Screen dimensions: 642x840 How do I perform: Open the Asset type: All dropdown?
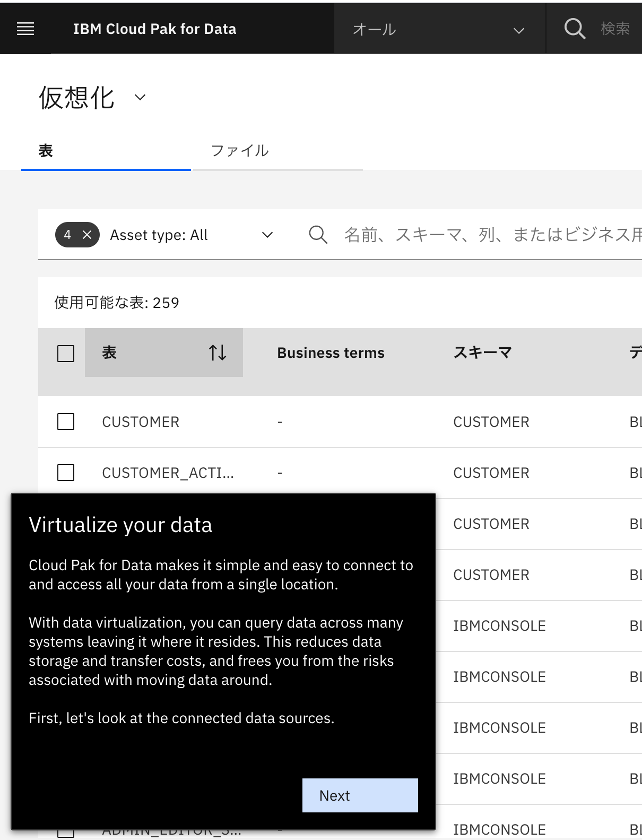pyautogui.click(x=191, y=235)
